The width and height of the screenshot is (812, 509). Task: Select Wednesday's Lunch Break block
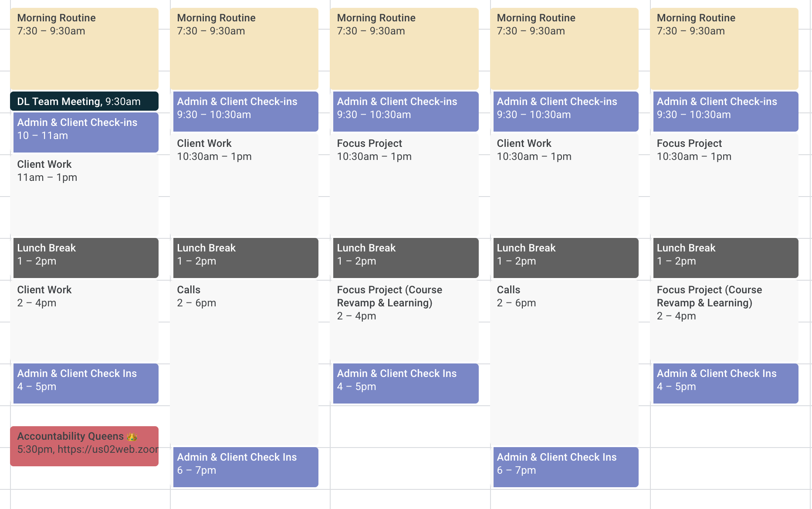(x=406, y=257)
